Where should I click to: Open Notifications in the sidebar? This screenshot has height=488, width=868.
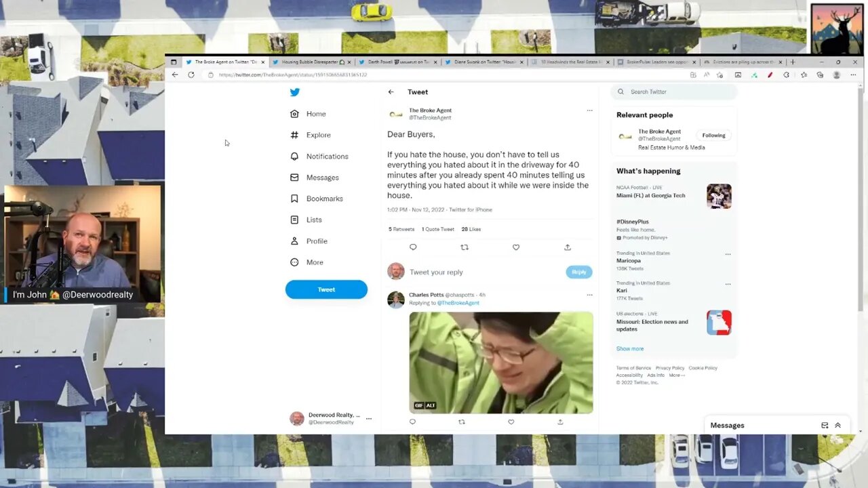tap(319, 156)
